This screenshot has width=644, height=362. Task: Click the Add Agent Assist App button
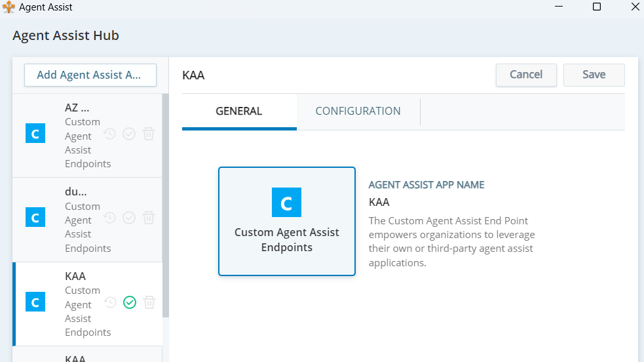[90, 75]
